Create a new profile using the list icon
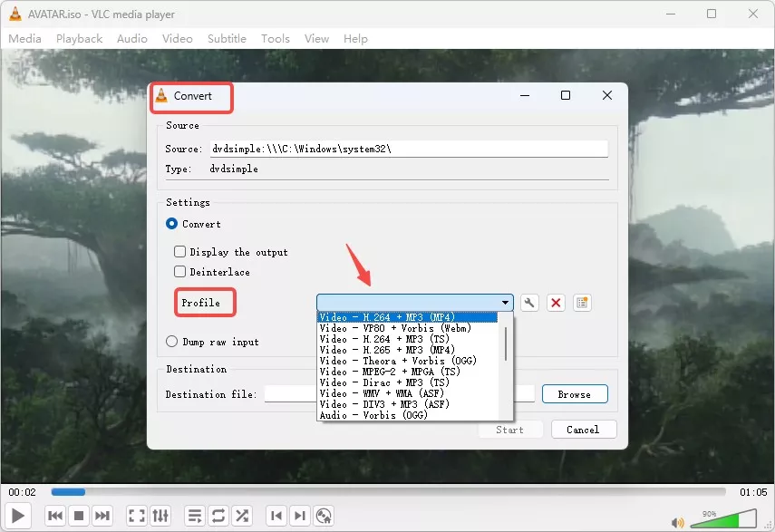 (581, 302)
